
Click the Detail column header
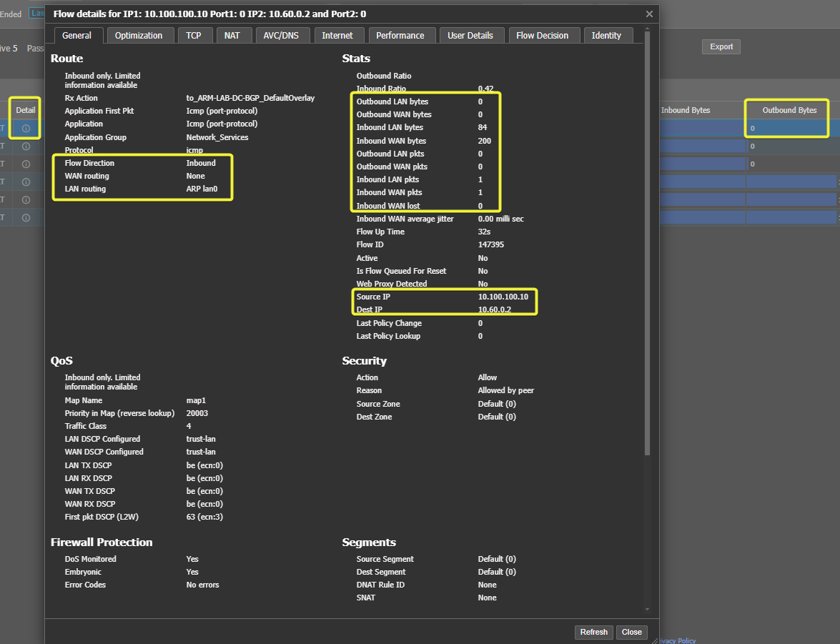26,110
